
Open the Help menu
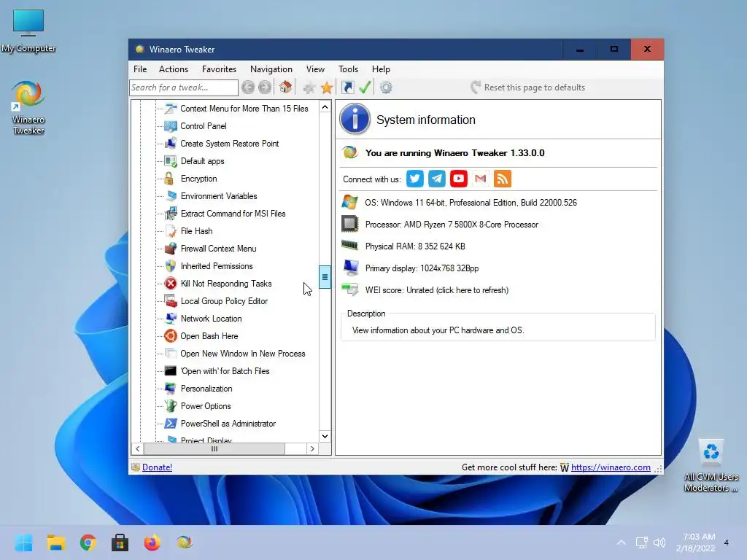click(381, 69)
